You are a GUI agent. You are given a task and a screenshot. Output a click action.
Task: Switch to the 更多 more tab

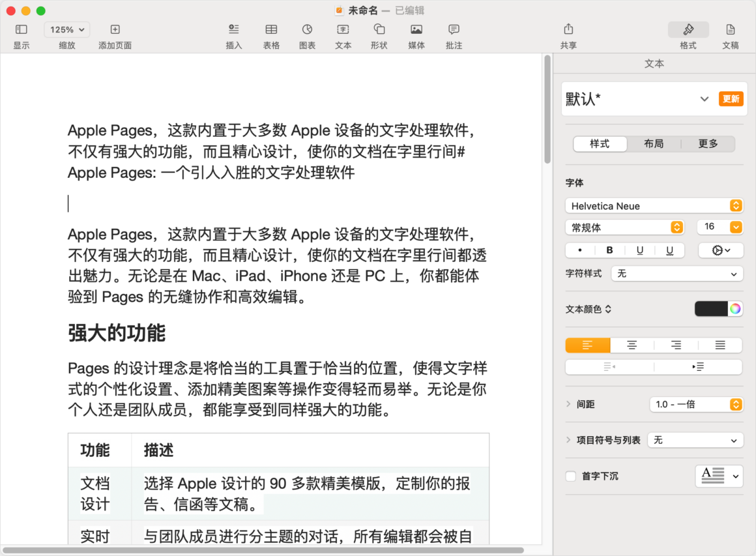[x=708, y=143]
